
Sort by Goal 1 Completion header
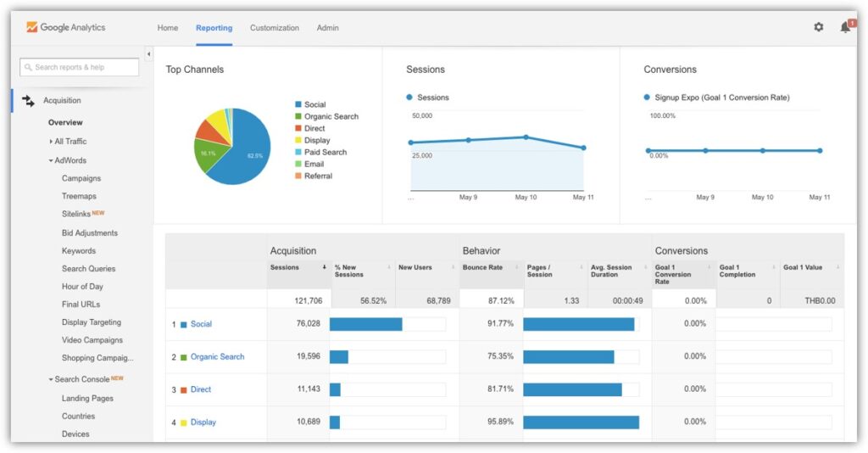coord(748,274)
